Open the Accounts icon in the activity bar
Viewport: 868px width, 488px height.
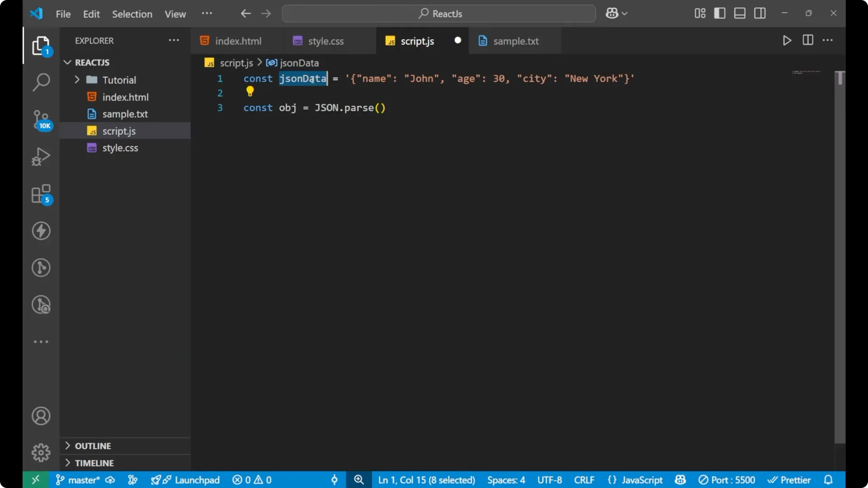pyautogui.click(x=41, y=416)
